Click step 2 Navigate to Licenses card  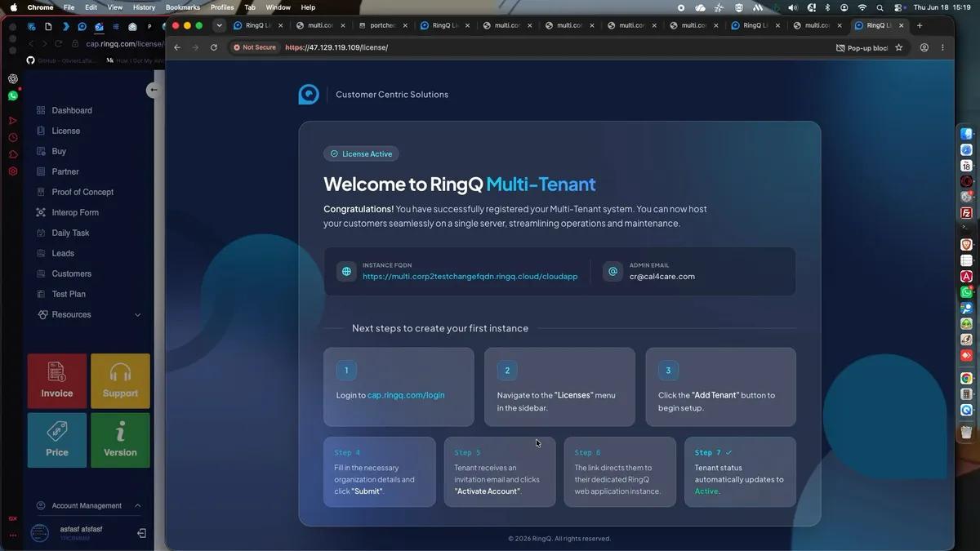[559, 387]
